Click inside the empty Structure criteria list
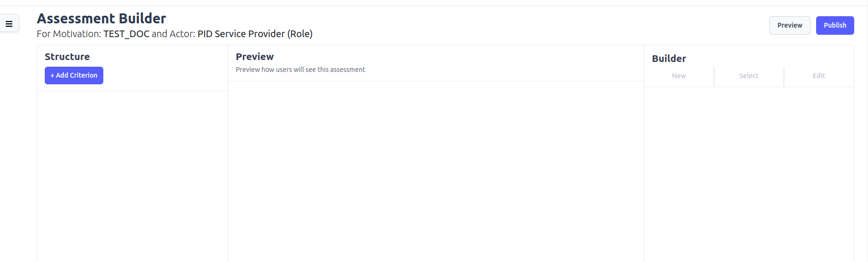 [132, 176]
